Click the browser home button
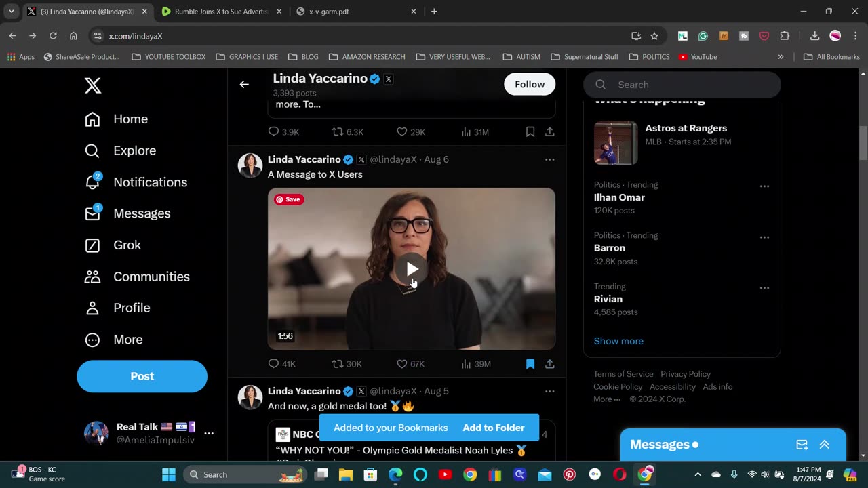This screenshot has height=488, width=868. (x=73, y=36)
